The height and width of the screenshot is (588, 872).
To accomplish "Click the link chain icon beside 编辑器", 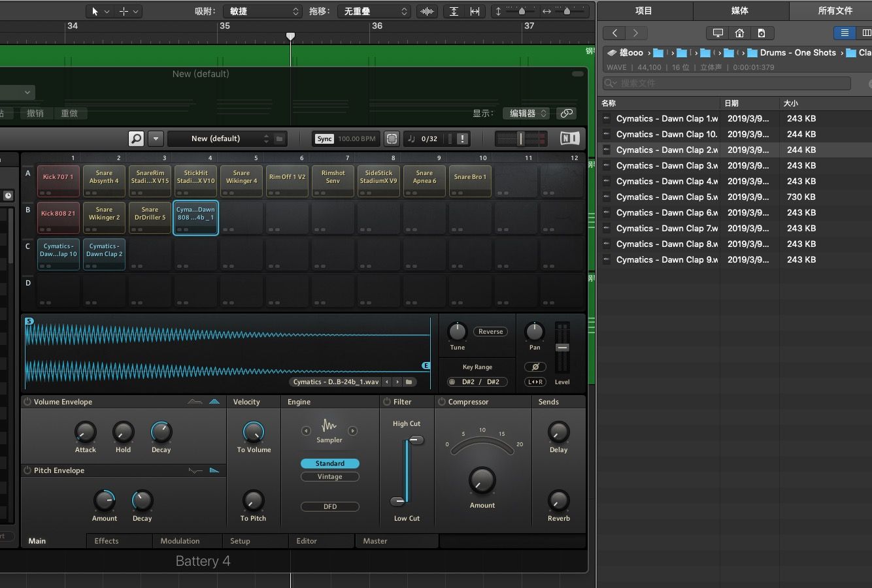I will (566, 113).
